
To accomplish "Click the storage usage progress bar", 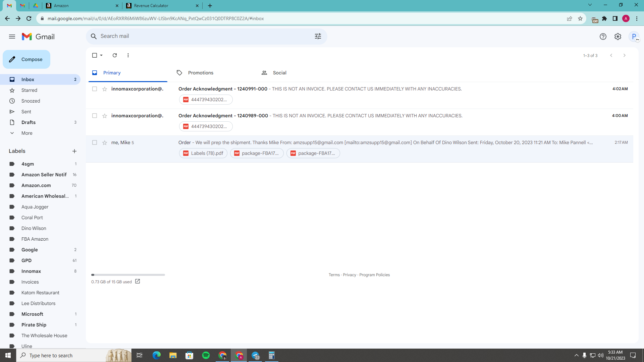I will pyautogui.click(x=128, y=275).
